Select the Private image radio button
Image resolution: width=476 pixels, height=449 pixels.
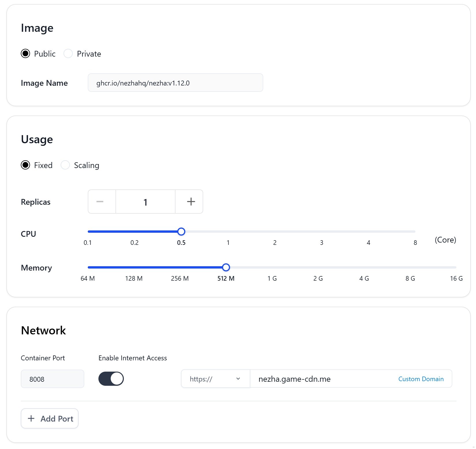point(68,54)
